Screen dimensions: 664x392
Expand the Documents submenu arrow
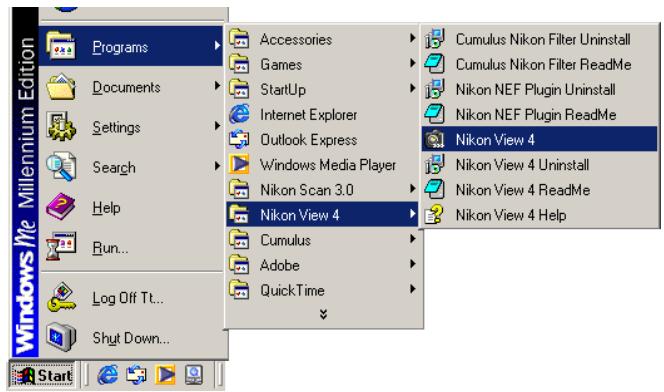pos(217,86)
